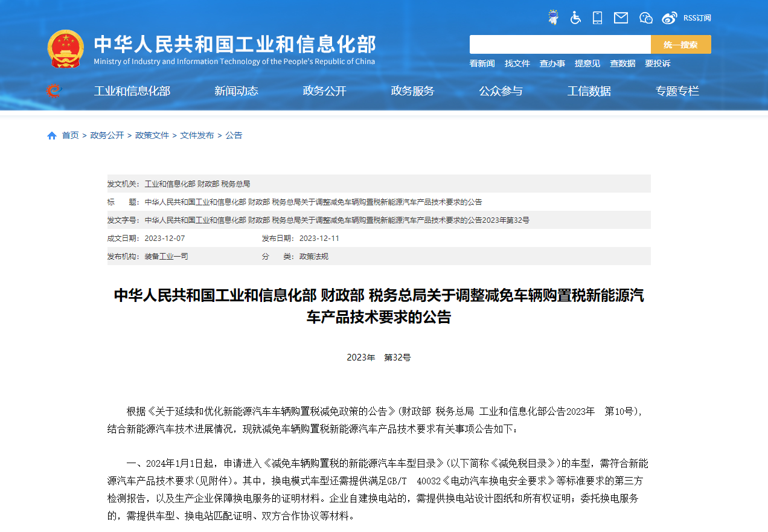Click the paragraph beginning 一、2024年1月1日起
The image size is (768, 532).
pos(379,490)
